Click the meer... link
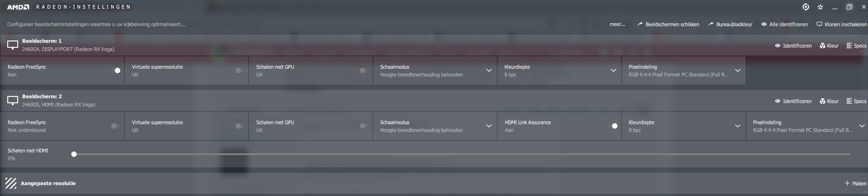868x196 pixels. [617, 24]
